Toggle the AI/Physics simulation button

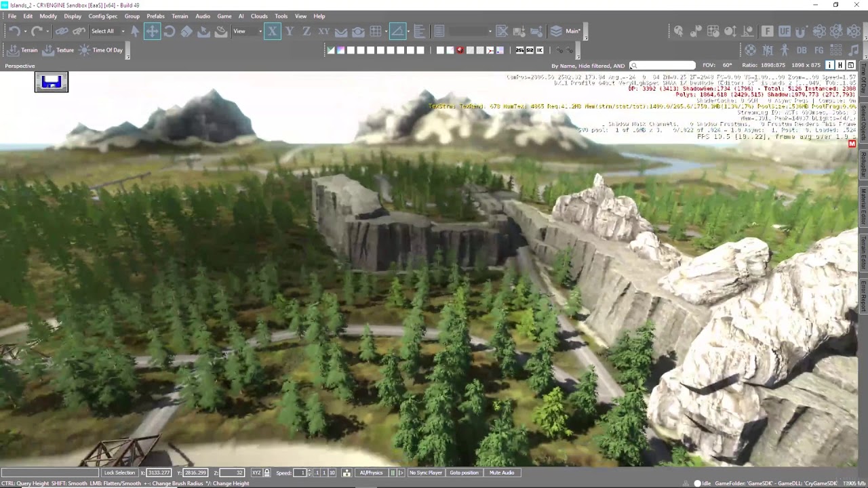pos(371,472)
